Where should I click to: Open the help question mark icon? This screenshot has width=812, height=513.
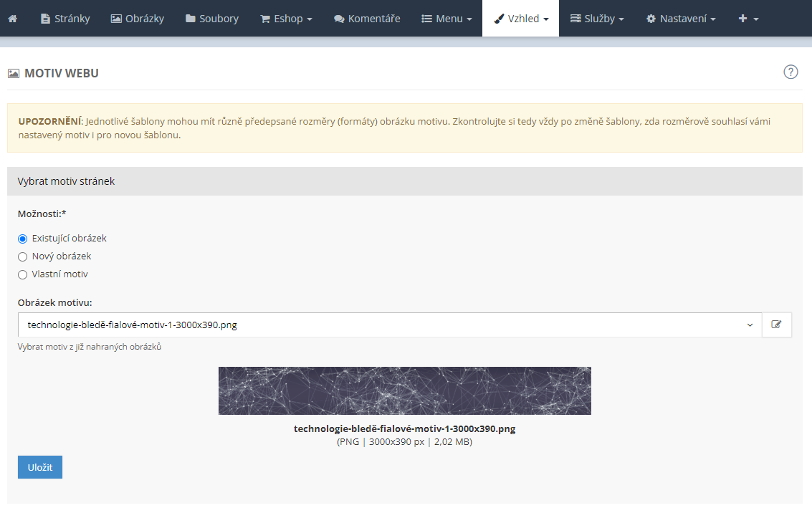click(790, 72)
